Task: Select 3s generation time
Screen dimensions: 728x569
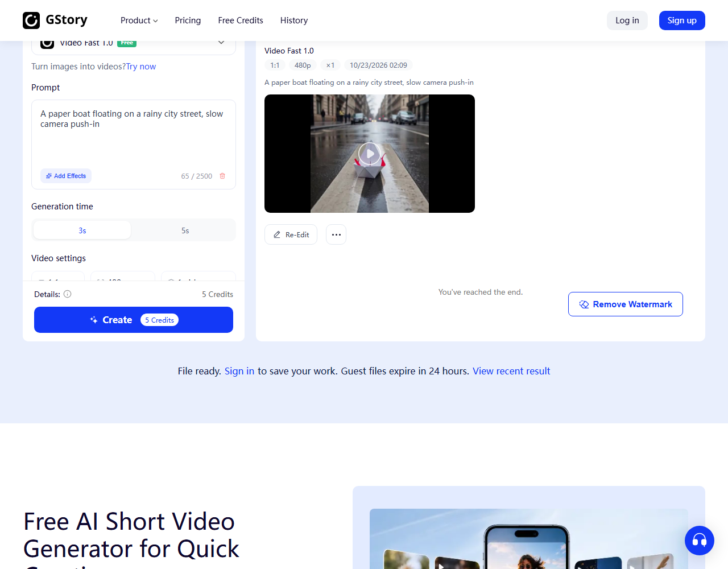Action: point(82,230)
